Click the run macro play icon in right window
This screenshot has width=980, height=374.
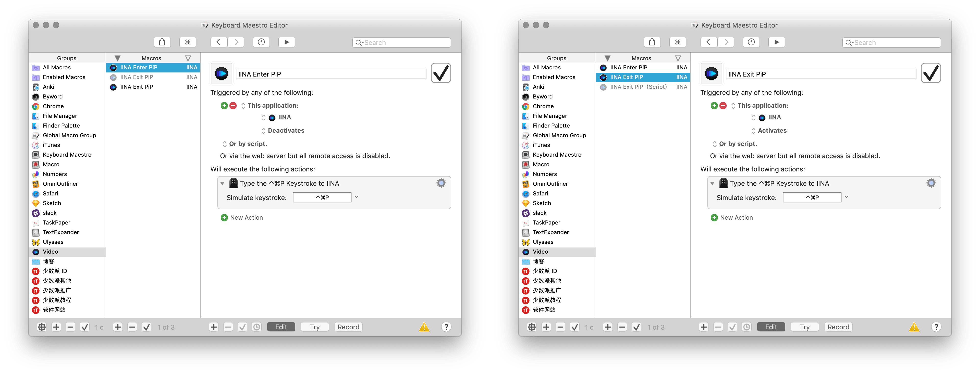pos(776,42)
